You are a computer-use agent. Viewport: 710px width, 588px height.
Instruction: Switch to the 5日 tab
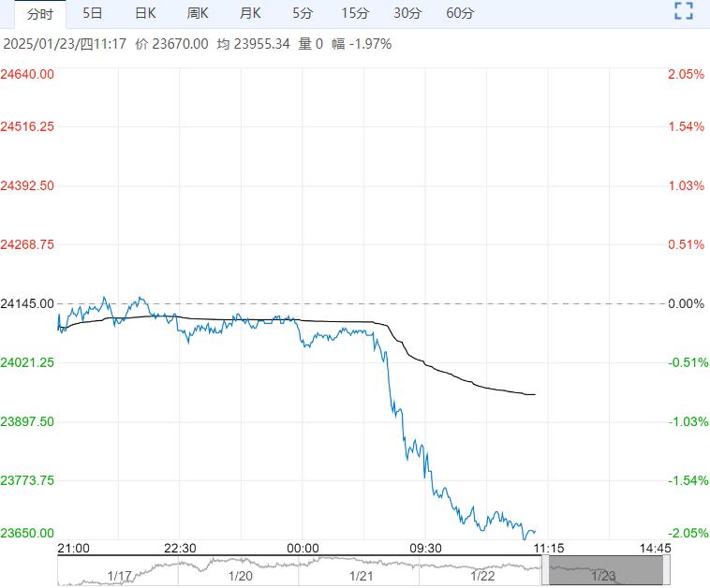(x=93, y=13)
